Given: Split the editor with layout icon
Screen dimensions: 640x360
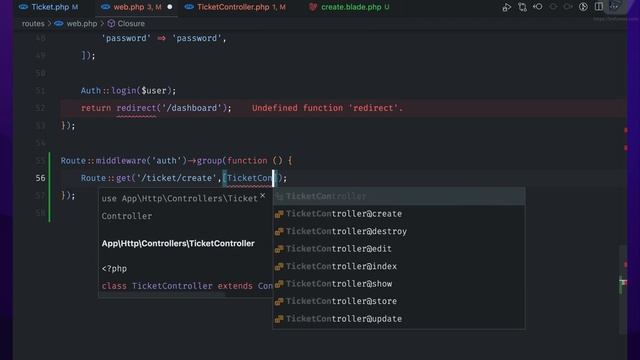Looking at the screenshot, I should point(599,7).
